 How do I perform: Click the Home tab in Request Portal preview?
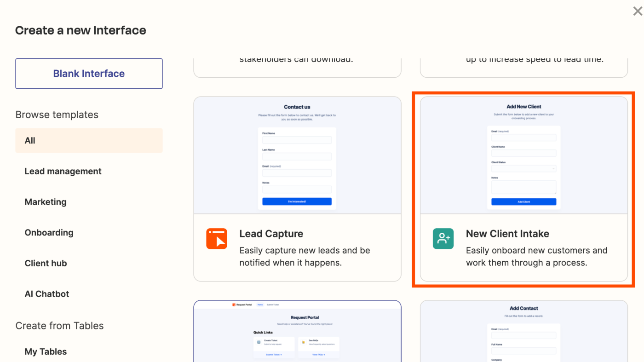pyautogui.click(x=260, y=305)
